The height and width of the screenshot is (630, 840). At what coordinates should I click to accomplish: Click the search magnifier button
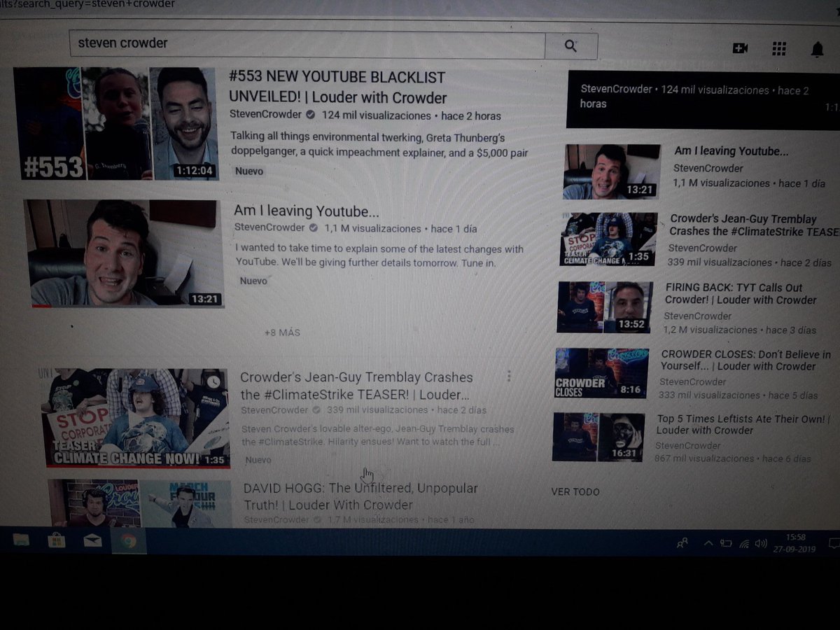tap(571, 46)
